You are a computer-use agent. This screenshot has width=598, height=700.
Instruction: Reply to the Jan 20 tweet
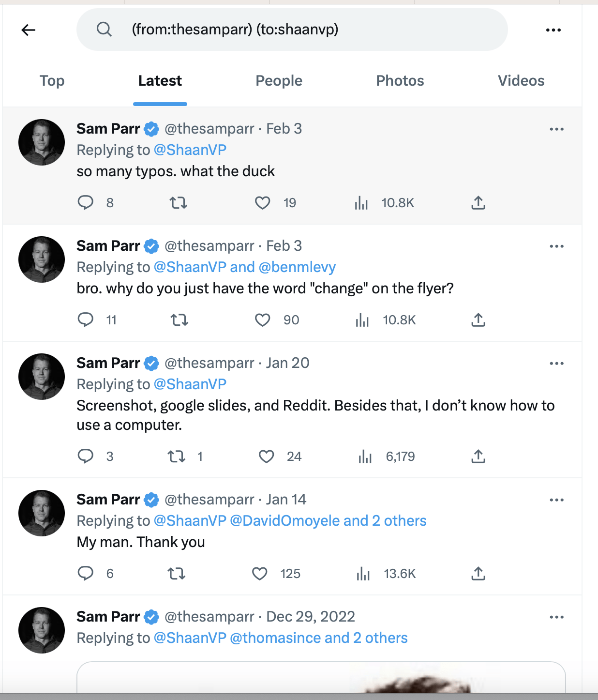click(86, 457)
